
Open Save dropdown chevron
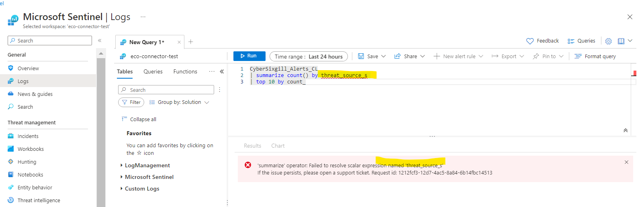click(x=383, y=56)
